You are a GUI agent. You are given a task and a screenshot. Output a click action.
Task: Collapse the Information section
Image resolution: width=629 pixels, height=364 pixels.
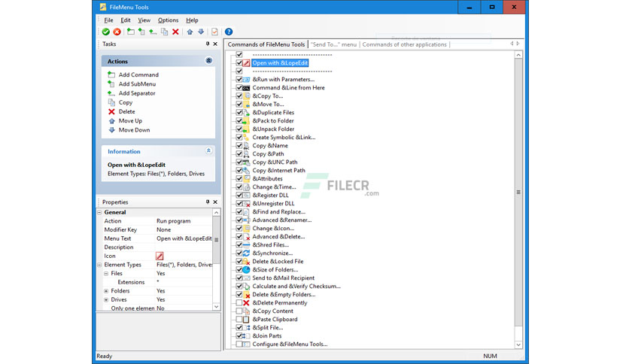point(208,150)
